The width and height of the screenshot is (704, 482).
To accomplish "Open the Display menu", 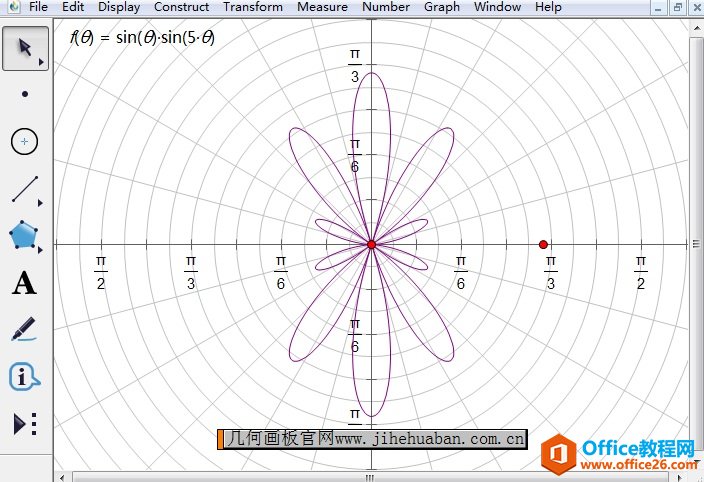I will pos(119,7).
